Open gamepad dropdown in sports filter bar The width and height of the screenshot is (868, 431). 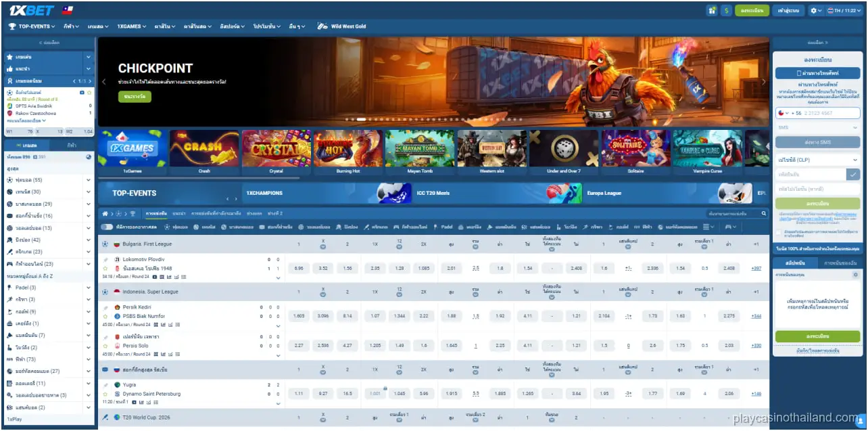(731, 227)
